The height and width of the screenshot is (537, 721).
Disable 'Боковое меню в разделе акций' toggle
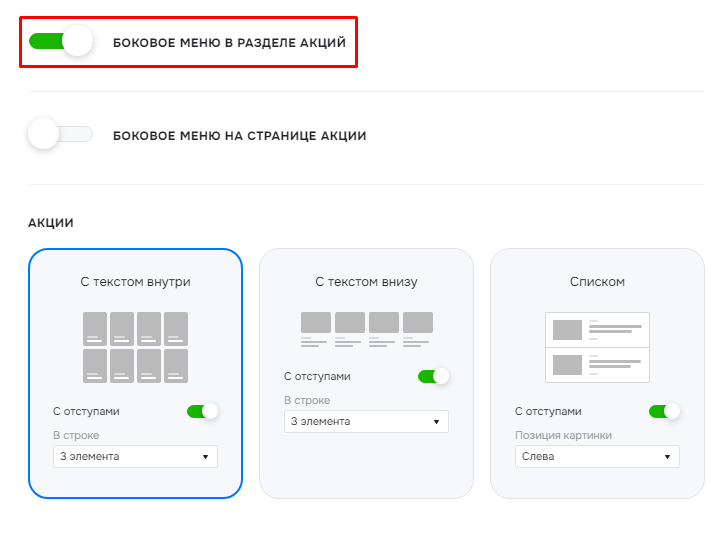[61, 41]
